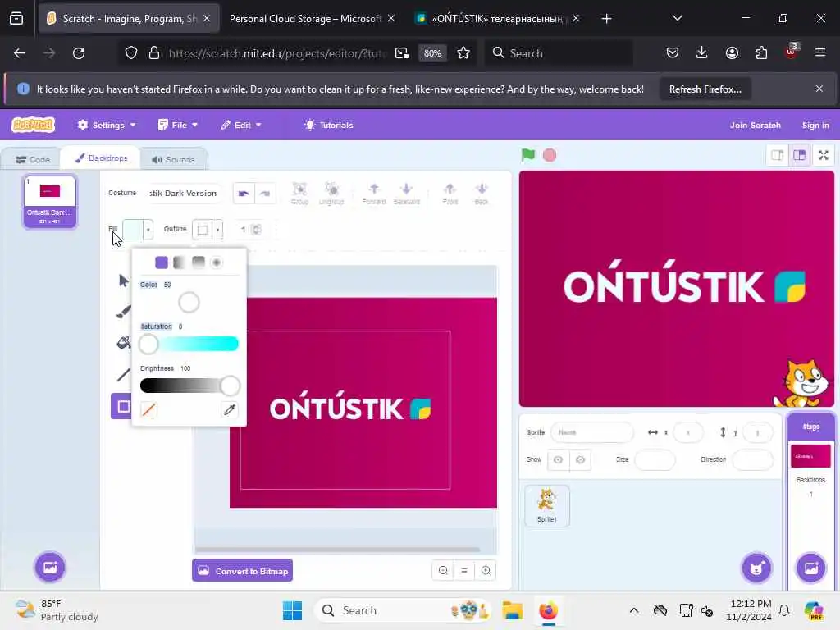
Task: Select the Stage backdrop thumbnail
Action: 810,456
